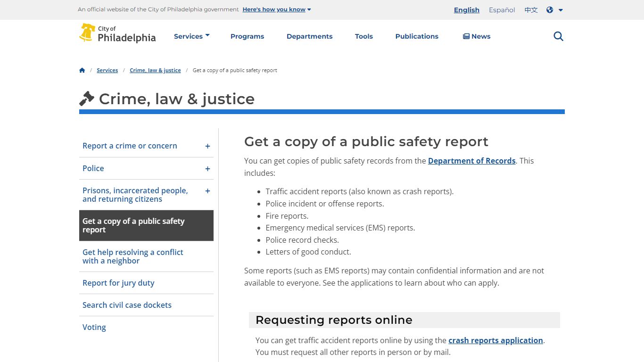The image size is (644, 362).
Task: Click the newspaper icon next to News
Action: point(466,36)
